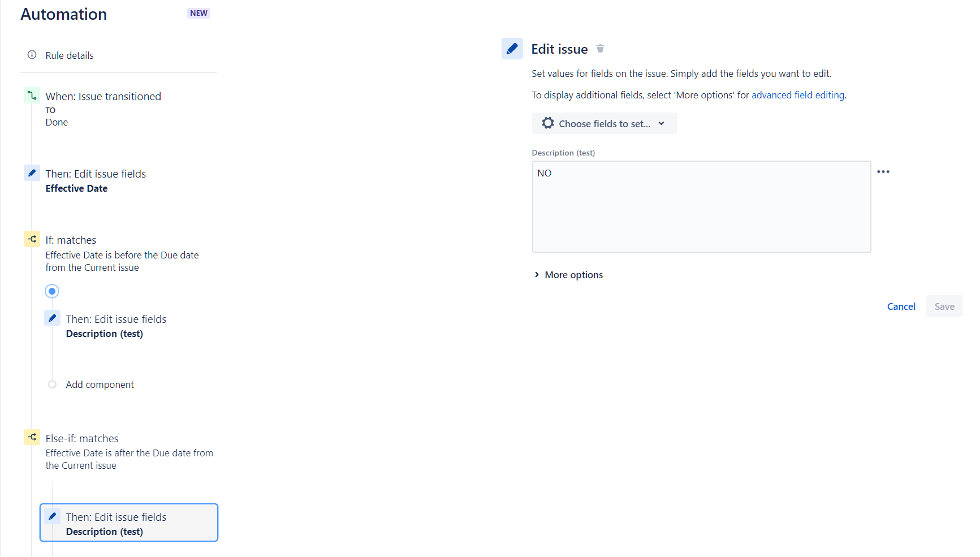
Task: Click the pencil icon on the highlighted bottom Then node
Action: [52, 516]
